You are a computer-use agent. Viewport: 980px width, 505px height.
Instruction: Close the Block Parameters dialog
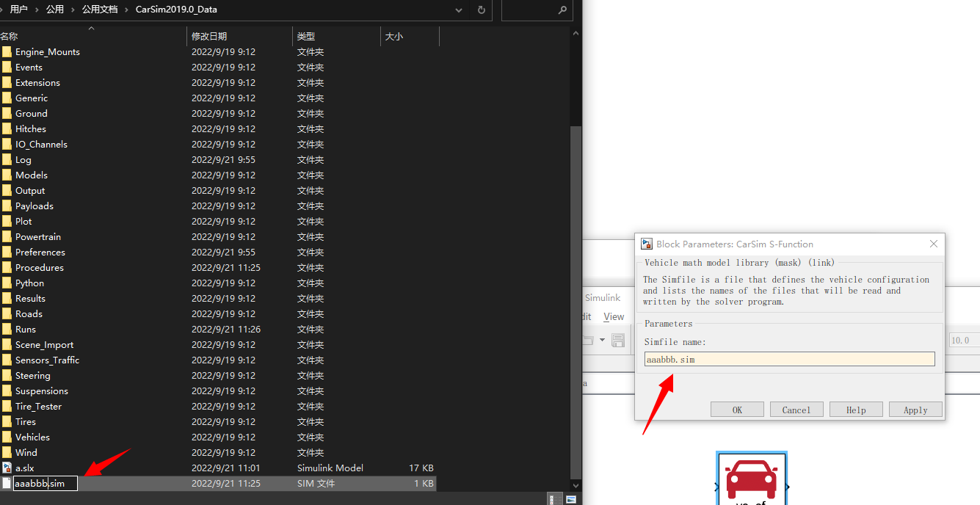[x=933, y=244]
